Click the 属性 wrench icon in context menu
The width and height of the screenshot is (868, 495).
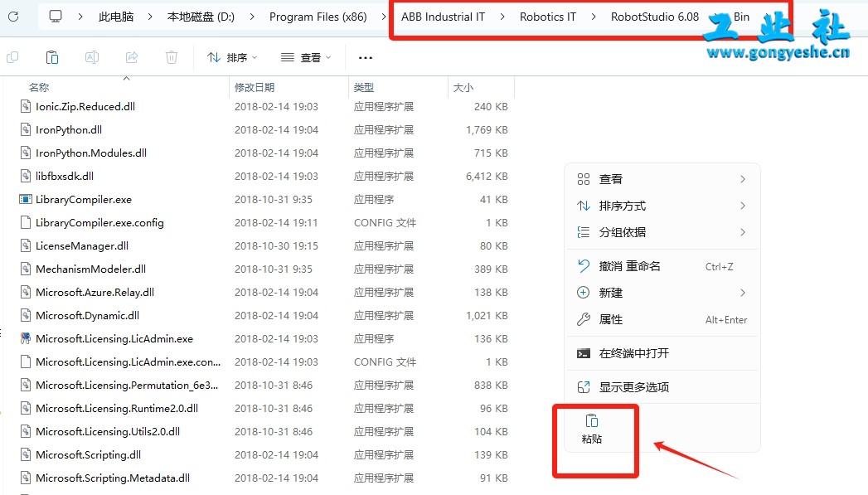584,319
